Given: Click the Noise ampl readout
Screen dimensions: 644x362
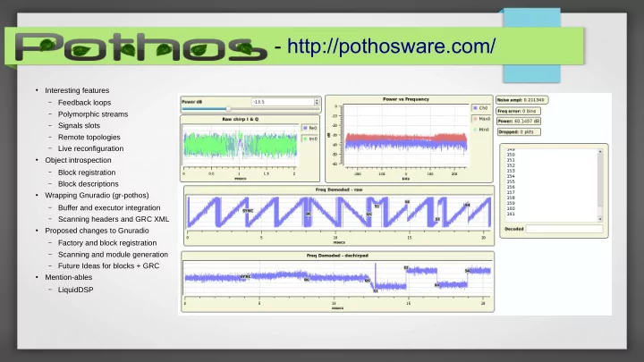Looking at the screenshot, I should pos(521,100).
